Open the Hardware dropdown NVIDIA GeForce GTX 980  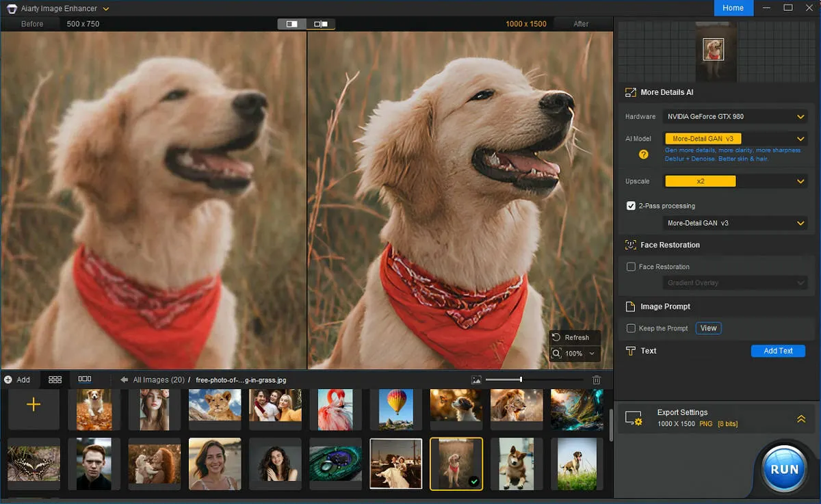click(x=735, y=117)
